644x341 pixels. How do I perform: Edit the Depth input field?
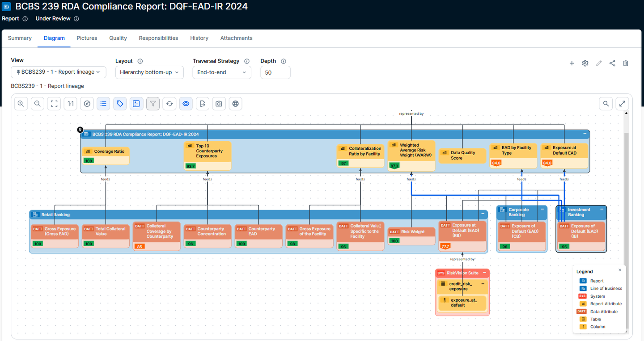pyautogui.click(x=275, y=72)
